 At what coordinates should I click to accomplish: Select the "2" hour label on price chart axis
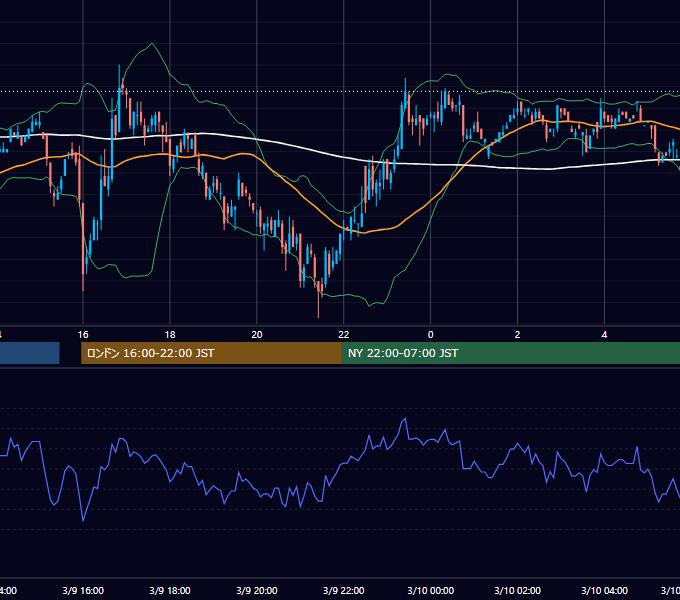click(517, 335)
